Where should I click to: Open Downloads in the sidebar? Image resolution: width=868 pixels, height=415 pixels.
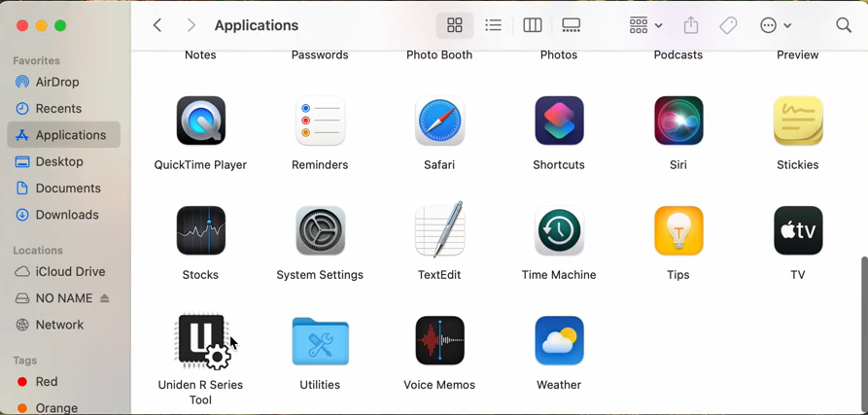coord(63,215)
